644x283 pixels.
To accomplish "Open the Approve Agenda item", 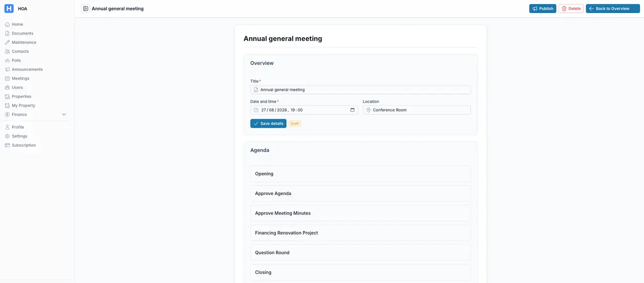I will coord(361,194).
